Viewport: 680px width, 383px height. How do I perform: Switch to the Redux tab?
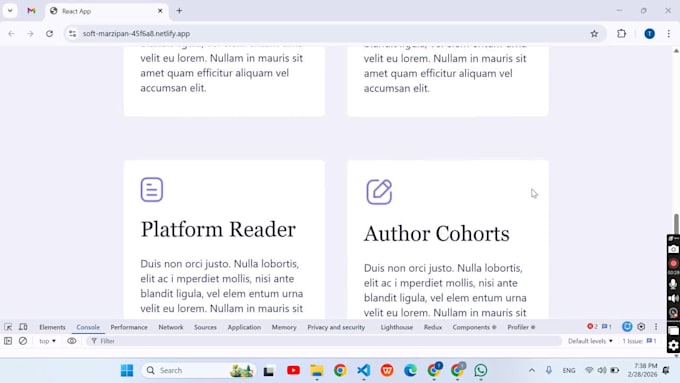pos(433,327)
